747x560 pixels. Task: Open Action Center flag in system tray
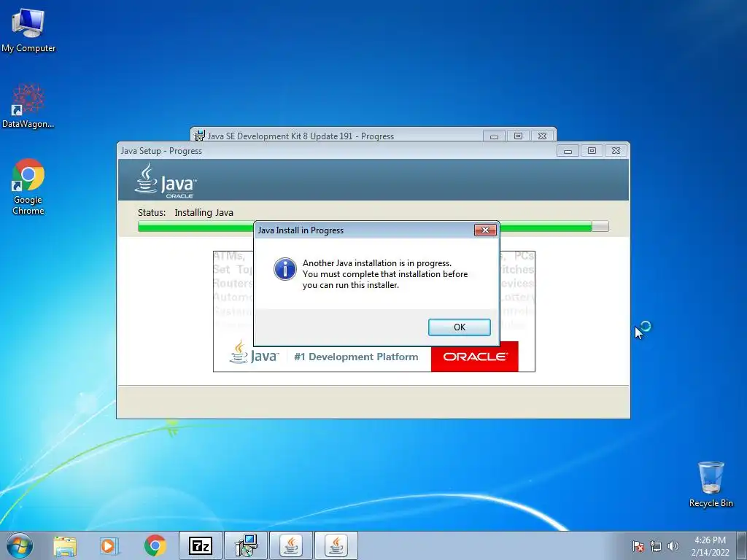pos(638,546)
